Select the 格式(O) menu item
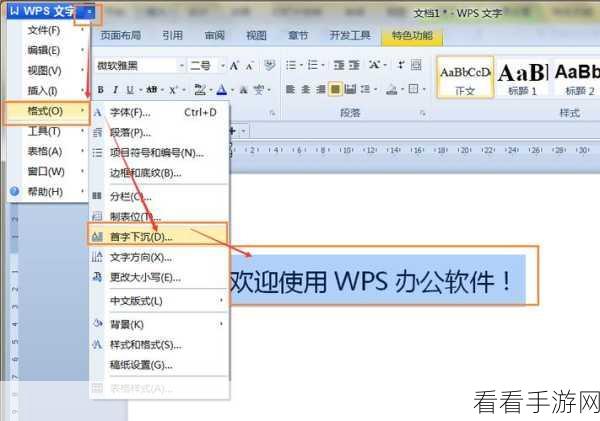The image size is (600, 421). click(46, 111)
